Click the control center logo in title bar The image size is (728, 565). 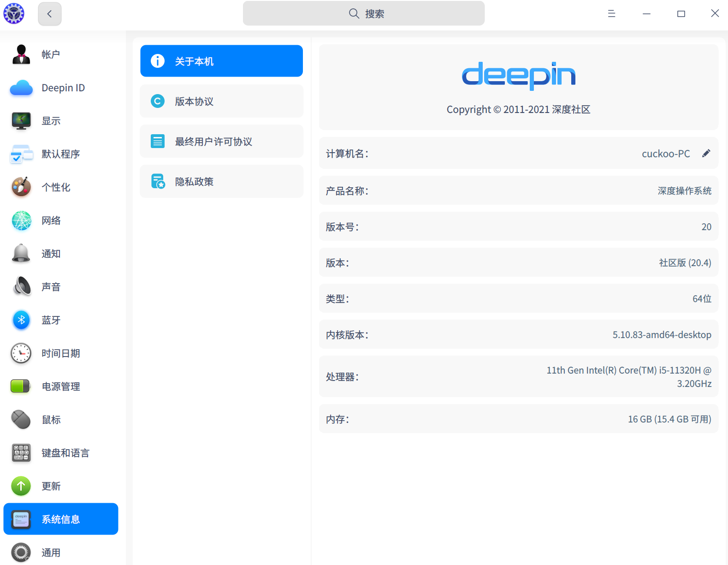tap(14, 13)
